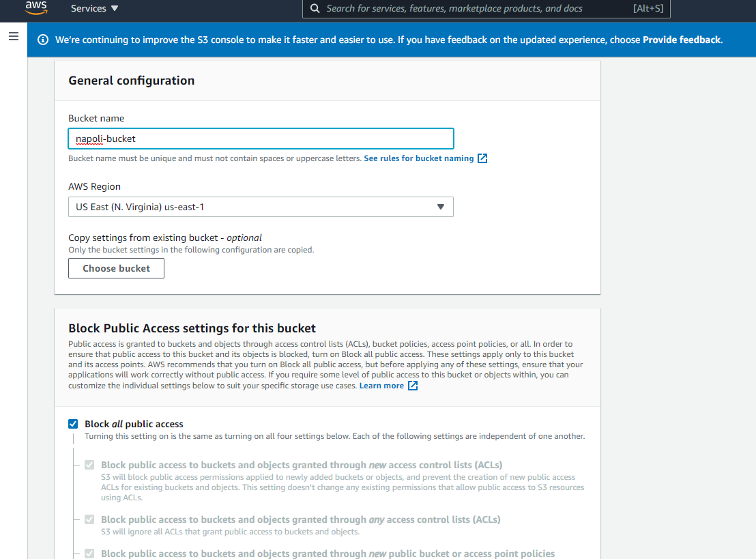This screenshot has height=559, width=756.
Task: Open See rules for bucket naming
Action: pos(418,158)
